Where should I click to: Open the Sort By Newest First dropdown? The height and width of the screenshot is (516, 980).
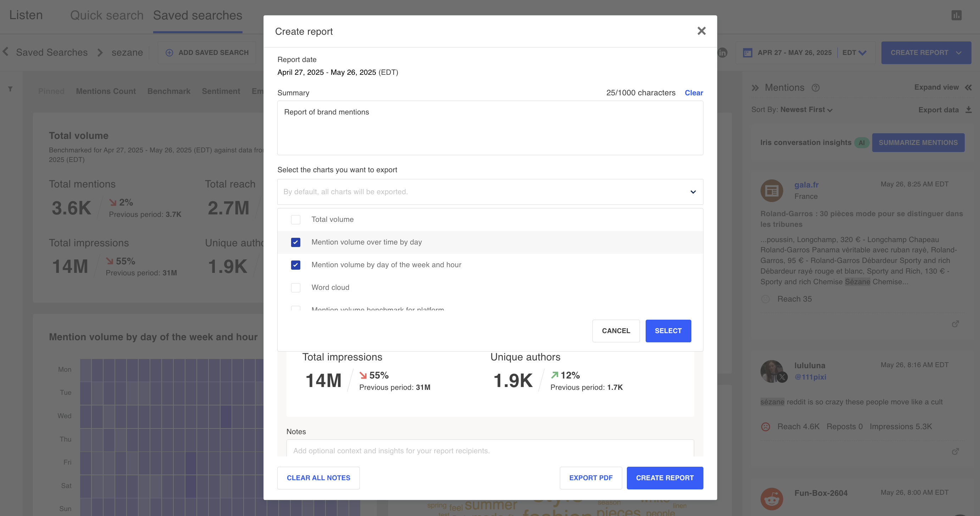[806, 110]
